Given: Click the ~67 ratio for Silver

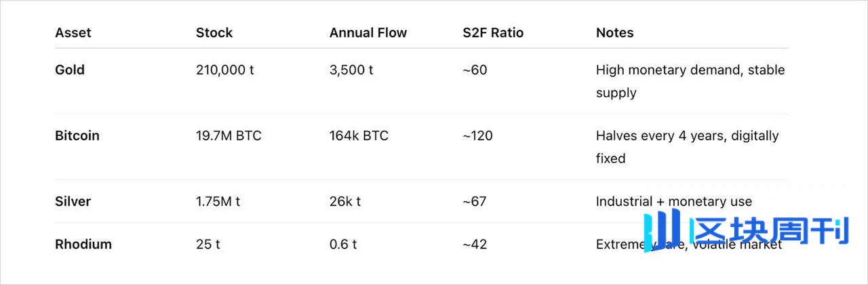Looking at the screenshot, I should (475, 201).
